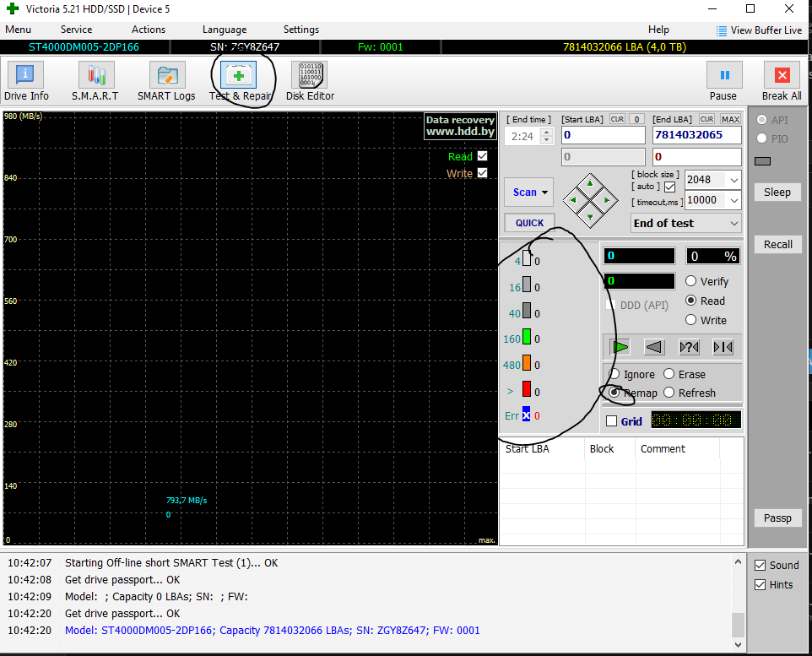Toggle the Read graph checkbox
The height and width of the screenshot is (656, 812).
[x=482, y=155]
